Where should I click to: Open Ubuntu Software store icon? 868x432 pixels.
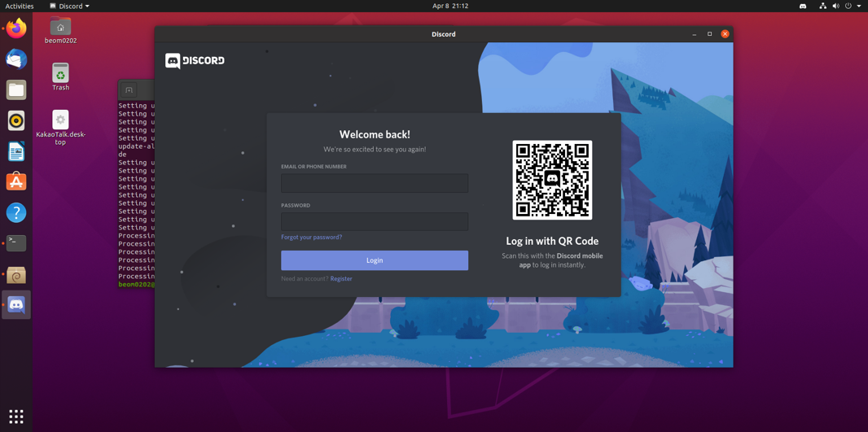click(x=16, y=181)
